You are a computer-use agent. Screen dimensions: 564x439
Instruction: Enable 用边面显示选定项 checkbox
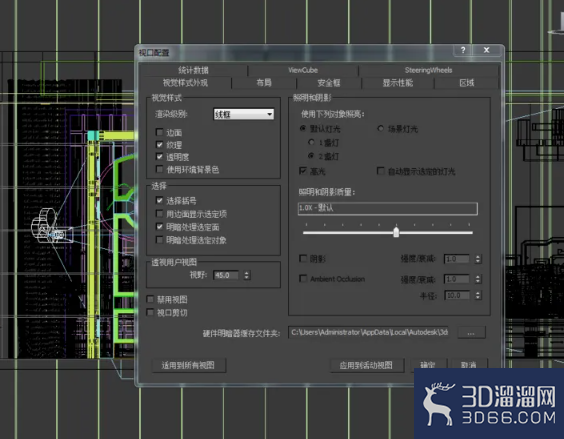pyautogui.click(x=160, y=214)
